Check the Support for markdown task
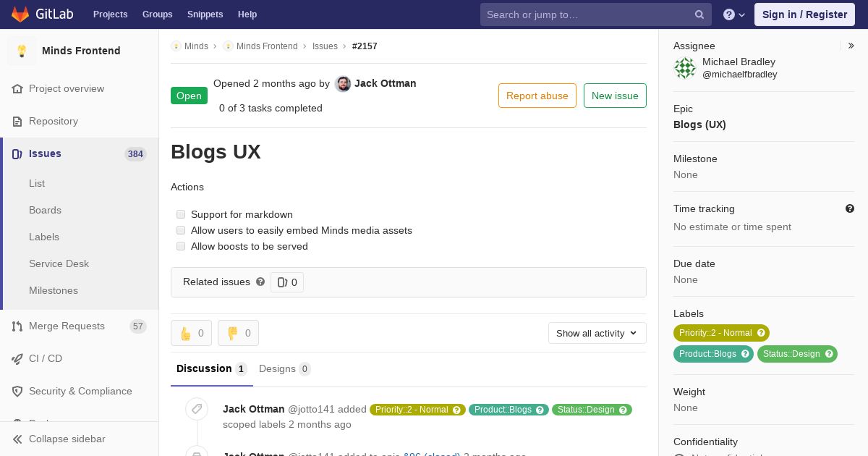Viewport: 868px width, 456px height. (181, 214)
